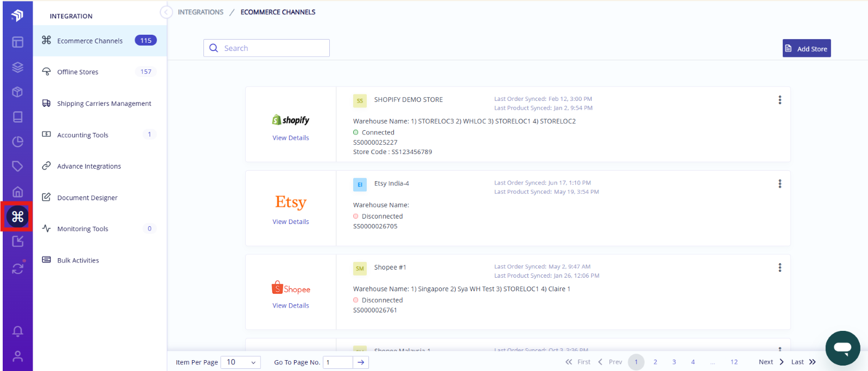Click the SM avatar badge of Shopee #1
Viewport: 868px width, 371px height.
click(x=360, y=268)
